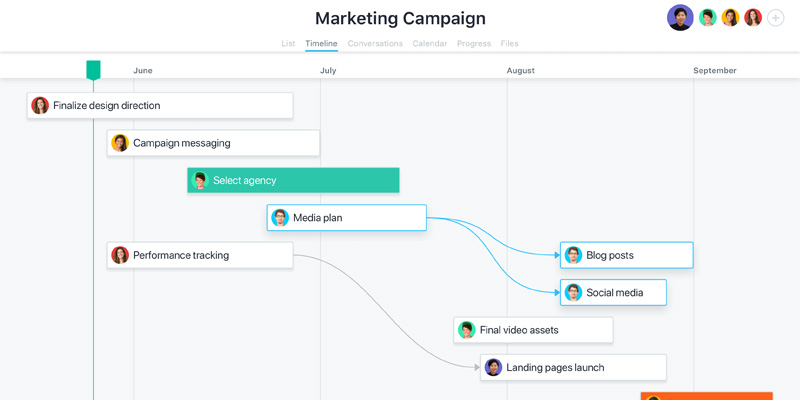Click the August month header
Viewport: 800px width, 400px height.
click(x=520, y=71)
